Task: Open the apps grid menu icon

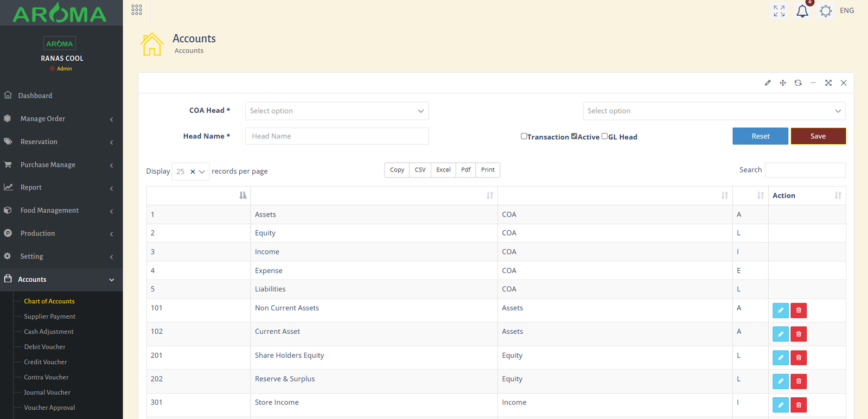Action: coord(137,10)
